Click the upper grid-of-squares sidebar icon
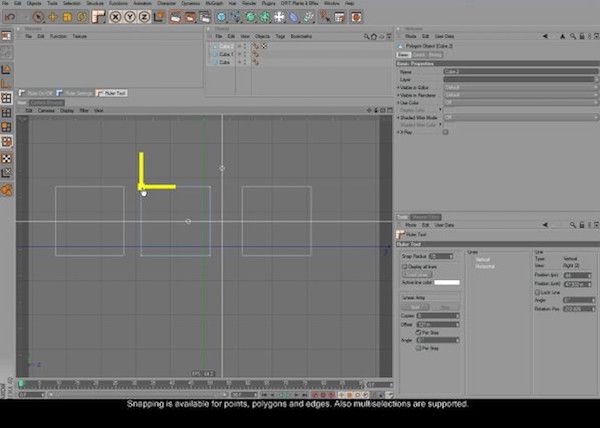This screenshot has width=600, height=428. click(x=7, y=98)
